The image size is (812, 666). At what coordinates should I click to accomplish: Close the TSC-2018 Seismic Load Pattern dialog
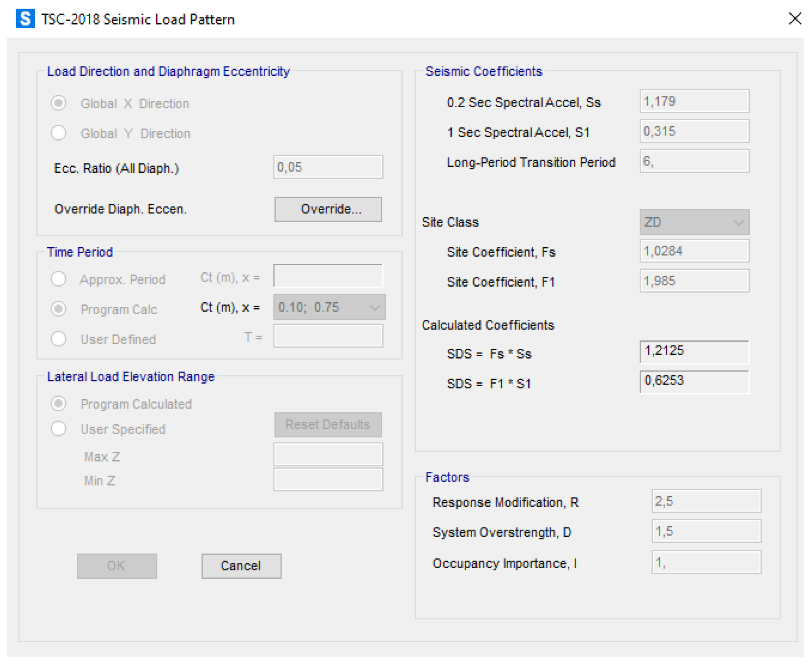click(795, 19)
